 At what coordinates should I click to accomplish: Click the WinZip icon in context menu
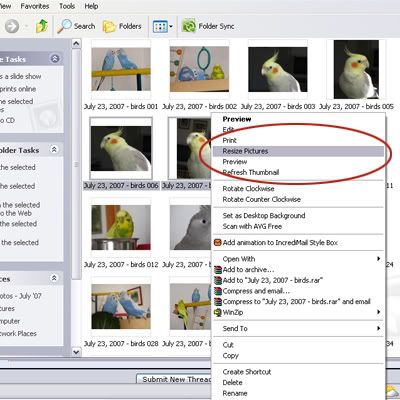tap(218, 312)
